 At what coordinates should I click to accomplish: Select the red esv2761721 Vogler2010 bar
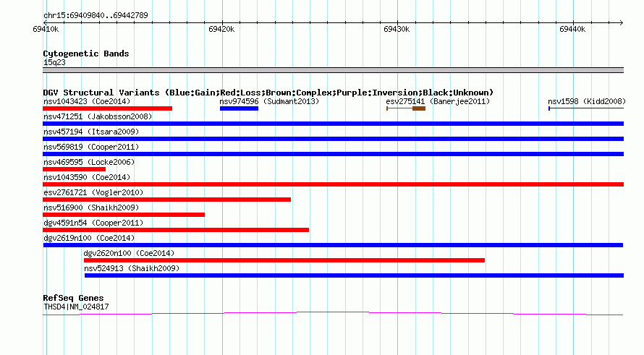(x=166, y=200)
